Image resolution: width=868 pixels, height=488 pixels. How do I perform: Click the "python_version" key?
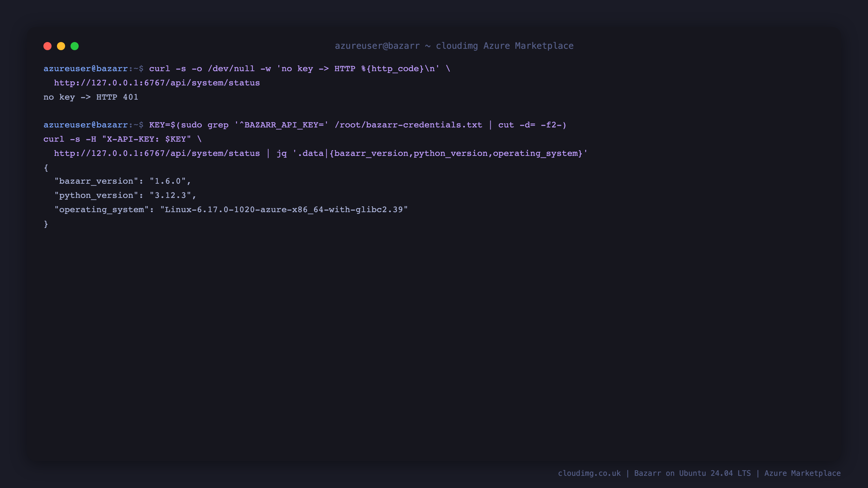point(96,196)
